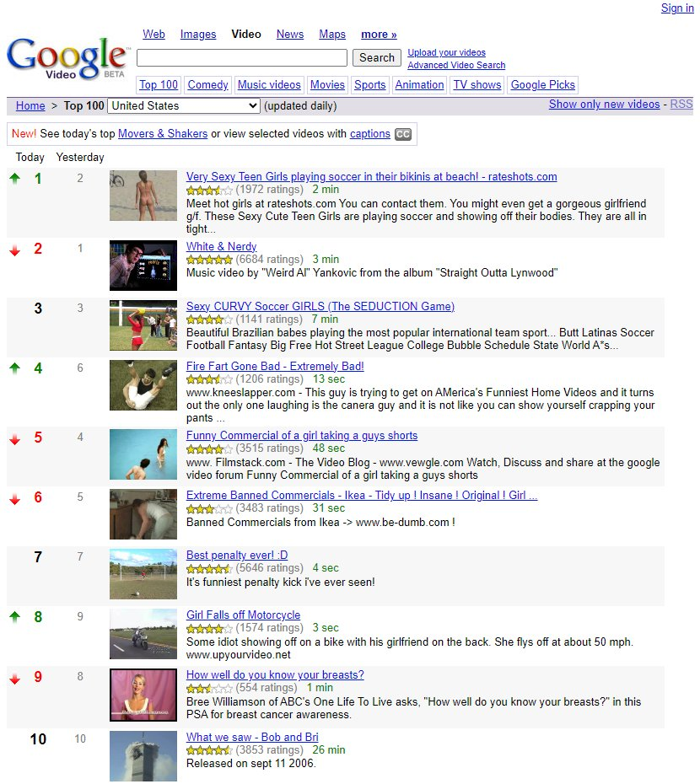Switch to the News search tab
This screenshot has width=700, height=784.
tap(290, 34)
